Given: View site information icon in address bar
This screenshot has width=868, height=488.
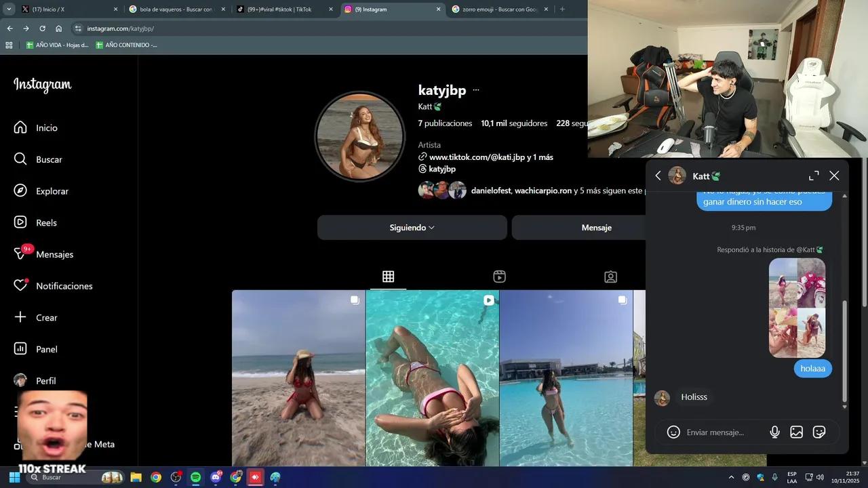Looking at the screenshot, I should tap(78, 28).
